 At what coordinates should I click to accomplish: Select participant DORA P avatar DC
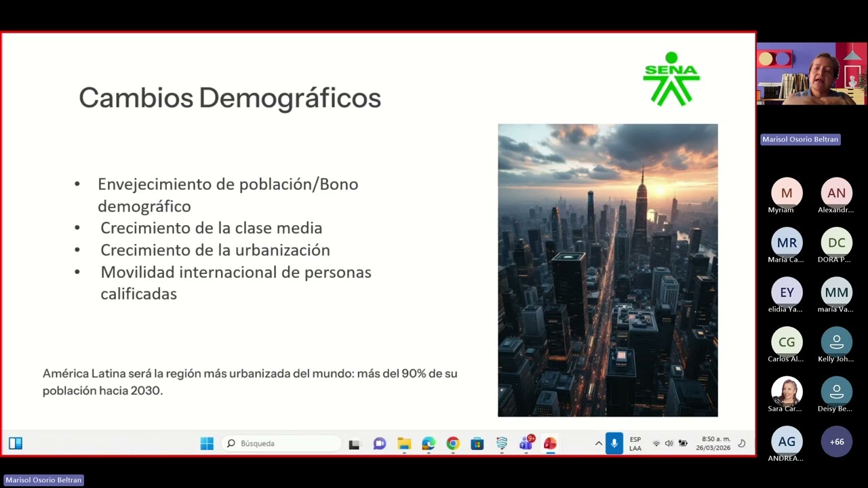pos(836,243)
